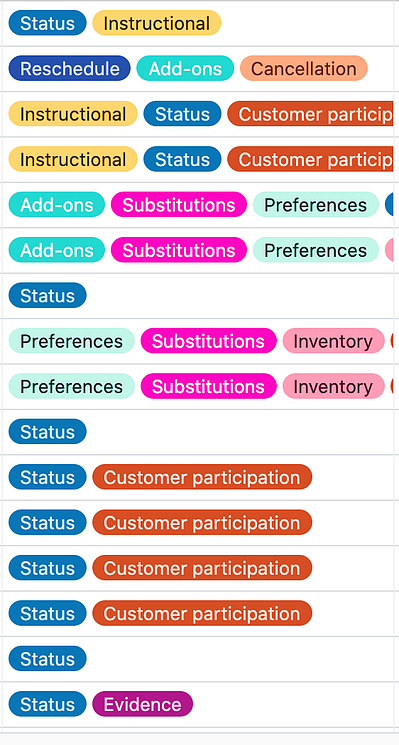This screenshot has width=399, height=745.
Task: Click the first truncated Customer particip tag
Action: tap(310, 114)
